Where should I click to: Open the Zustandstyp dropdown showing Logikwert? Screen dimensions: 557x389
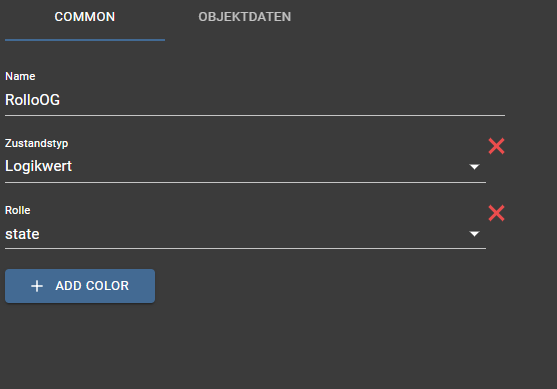[x=245, y=167]
